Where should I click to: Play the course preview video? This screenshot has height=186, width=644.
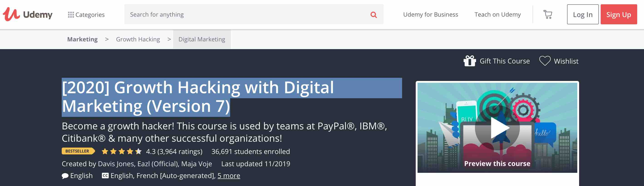pos(497,128)
